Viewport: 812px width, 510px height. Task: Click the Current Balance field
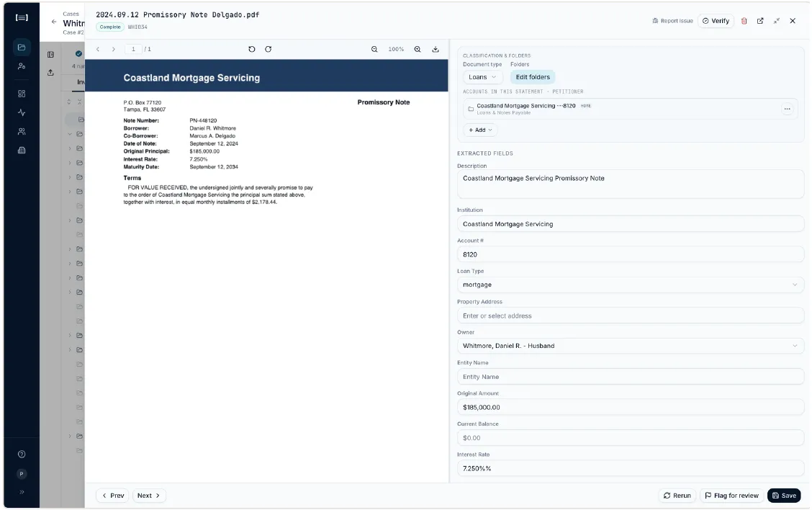630,438
